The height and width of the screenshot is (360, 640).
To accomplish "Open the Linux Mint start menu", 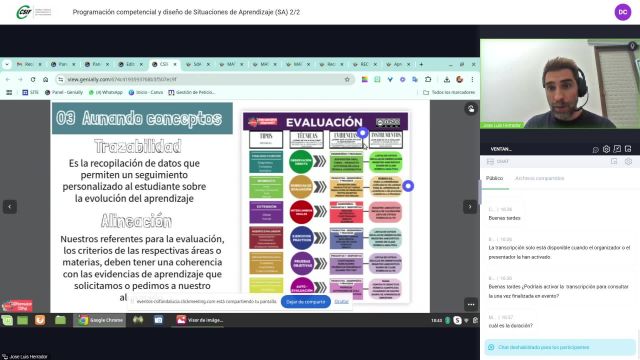I will [x=7, y=320].
